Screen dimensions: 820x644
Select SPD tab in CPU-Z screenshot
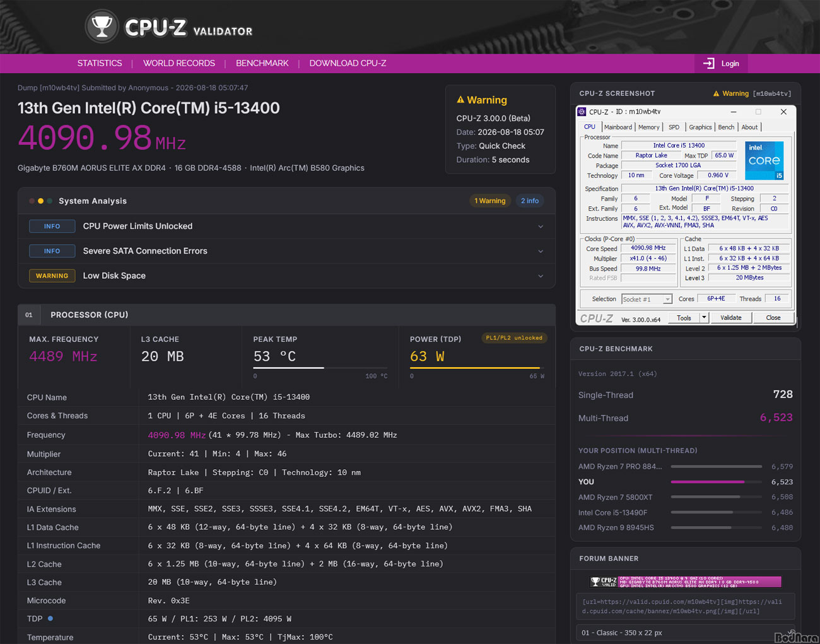coord(674,127)
